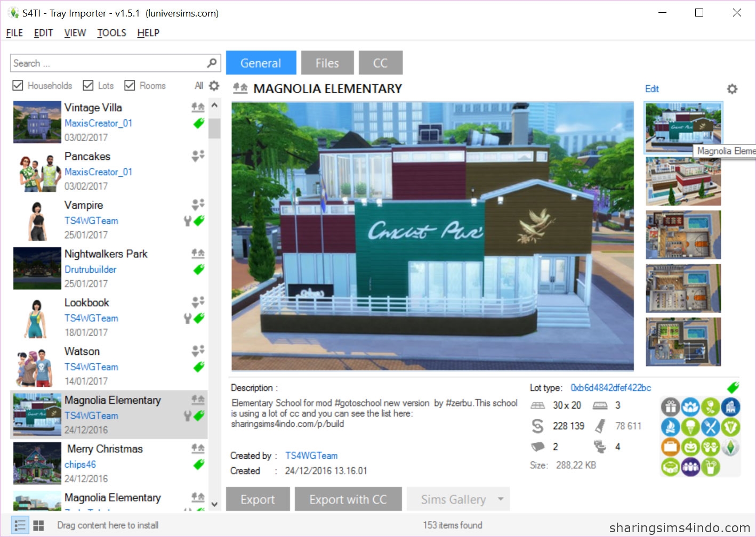Switch to the General tab
The width and height of the screenshot is (756, 537).
pyautogui.click(x=261, y=63)
